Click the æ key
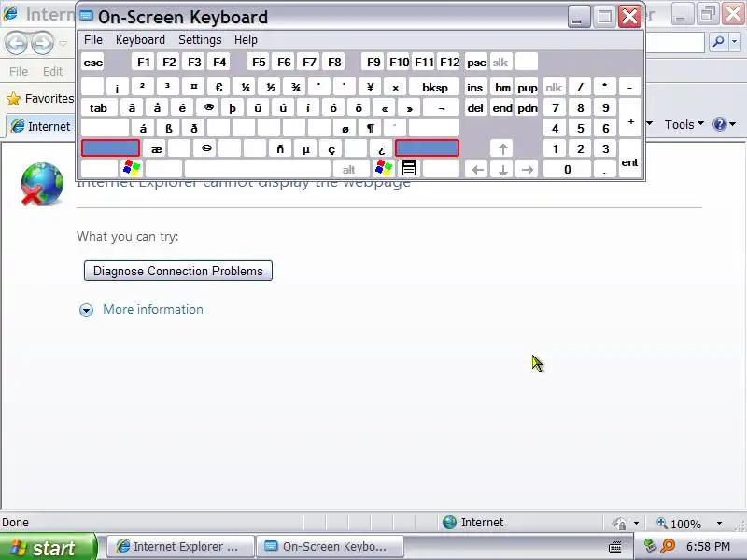747x560 pixels. pyautogui.click(x=156, y=148)
